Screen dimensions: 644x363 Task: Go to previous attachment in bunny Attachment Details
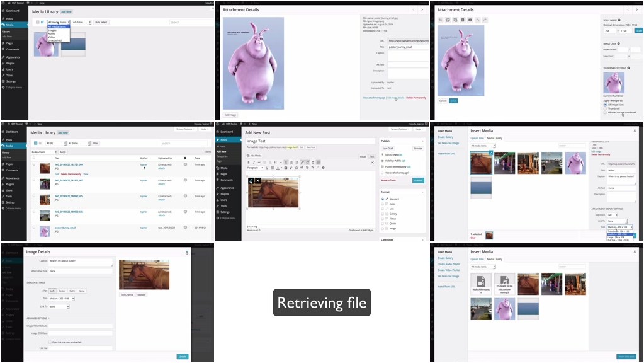[x=414, y=10]
